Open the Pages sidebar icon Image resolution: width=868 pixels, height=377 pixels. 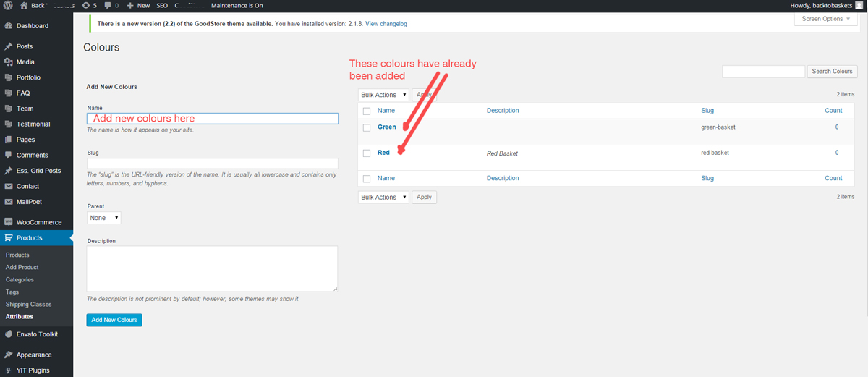pyautogui.click(x=8, y=140)
